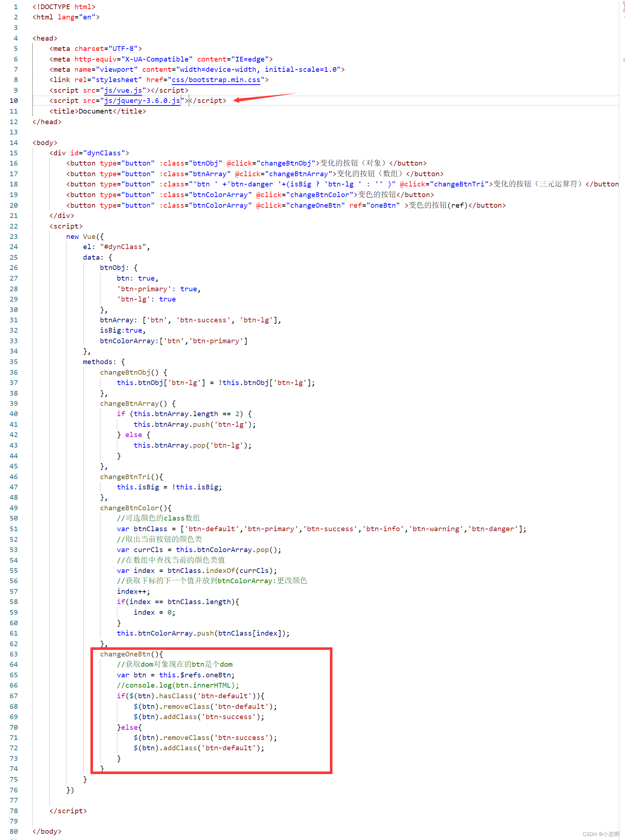This screenshot has height=840, width=625.
Task: Click the changeBtnObj() method definition
Action: click(134, 373)
